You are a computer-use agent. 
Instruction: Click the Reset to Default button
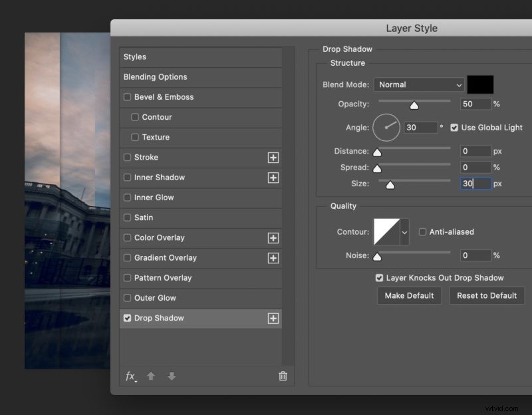[487, 295]
